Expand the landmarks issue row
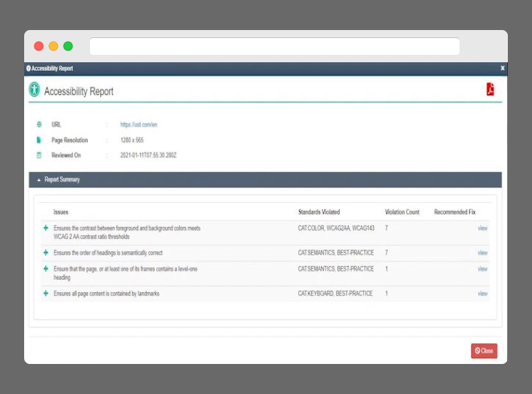The image size is (532, 394). point(45,294)
